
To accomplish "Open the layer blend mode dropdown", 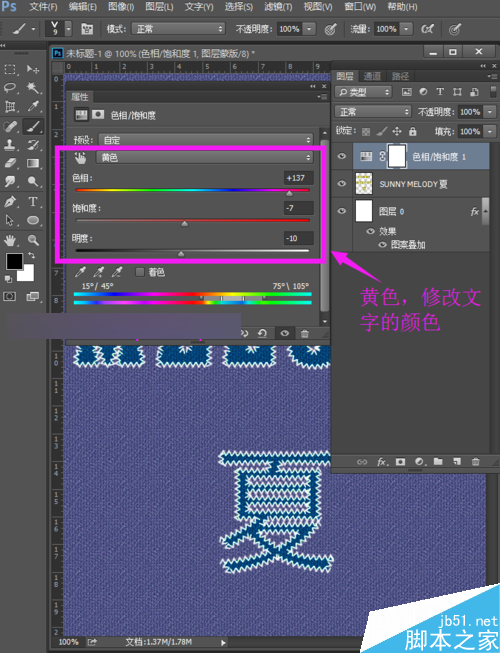I will click(373, 112).
